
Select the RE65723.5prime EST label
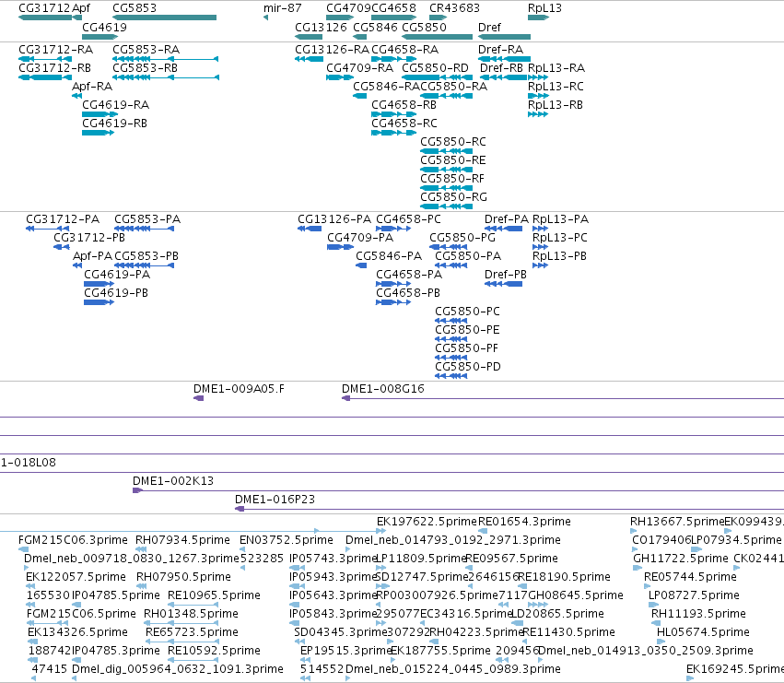coord(192,632)
